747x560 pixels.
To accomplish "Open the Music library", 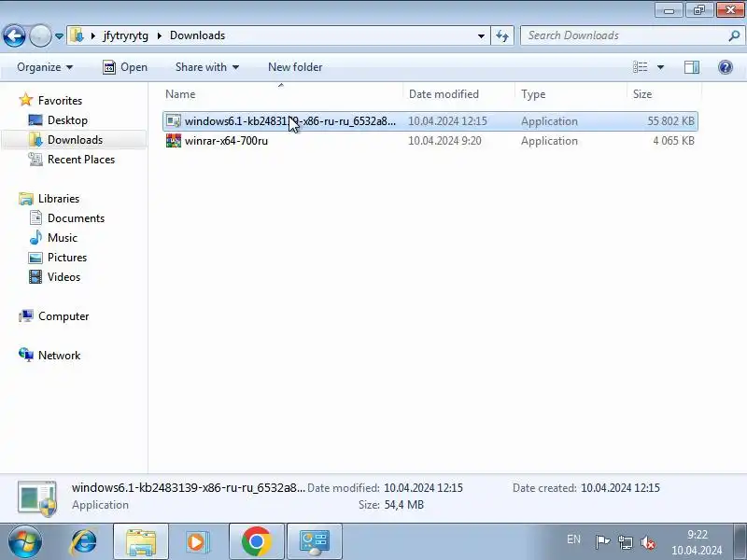I will point(62,238).
